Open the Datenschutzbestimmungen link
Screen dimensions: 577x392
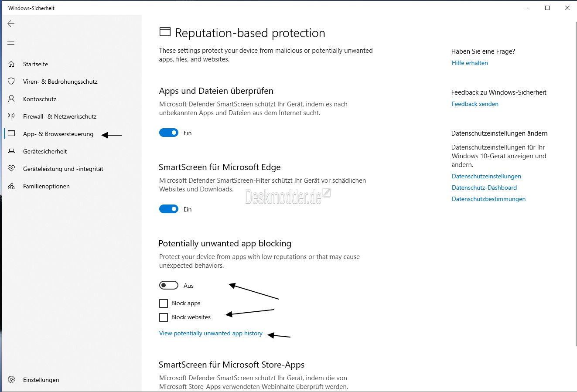click(488, 199)
